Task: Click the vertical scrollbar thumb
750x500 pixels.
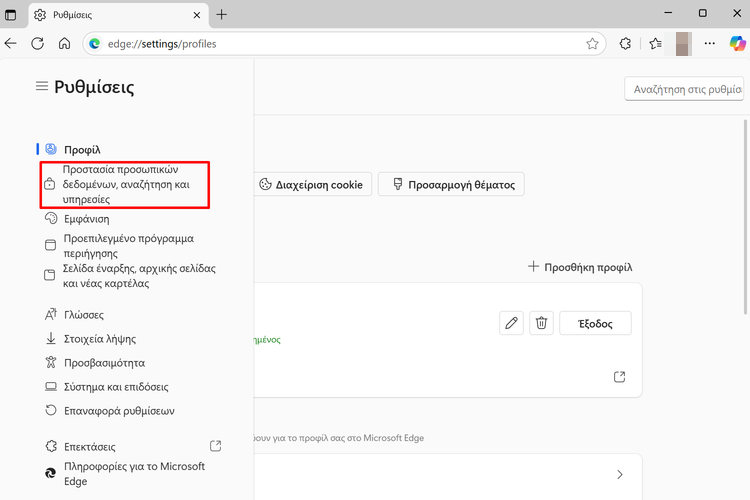Action: pos(745,215)
